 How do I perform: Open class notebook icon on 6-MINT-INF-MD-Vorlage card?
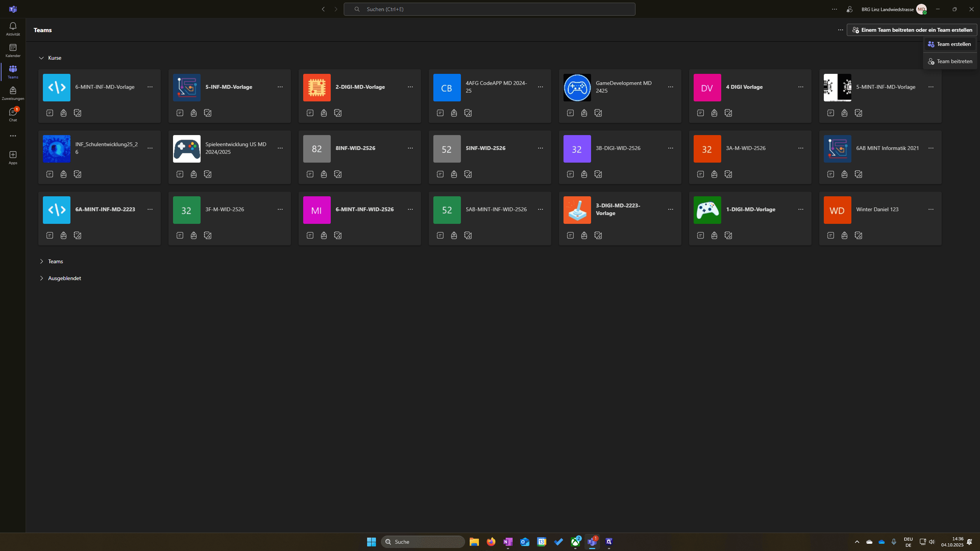[x=50, y=113]
